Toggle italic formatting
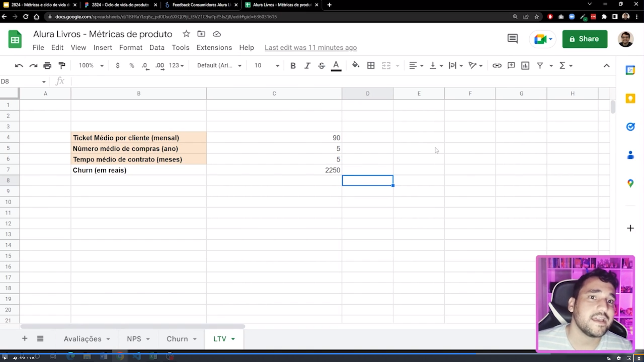 307,66
